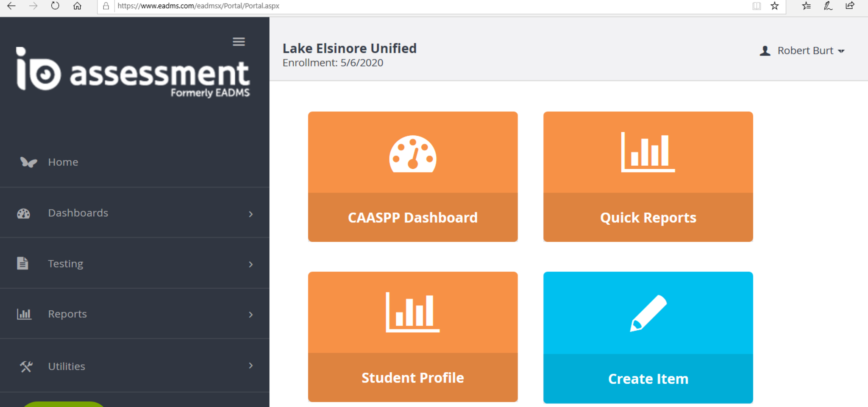Click the Quick Reports label
The image size is (868, 407).
[x=648, y=217]
